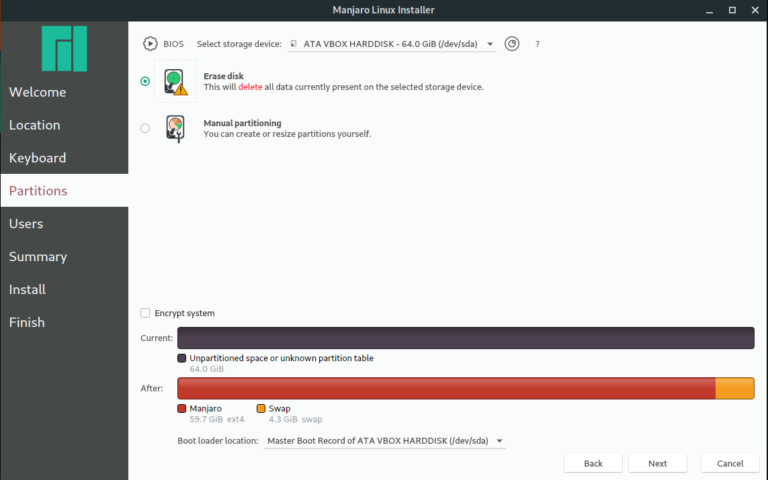Click the Erase disk hard drive icon
Viewport: 768px width, 480px height.
pyautogui.click(x=175, y=81)
